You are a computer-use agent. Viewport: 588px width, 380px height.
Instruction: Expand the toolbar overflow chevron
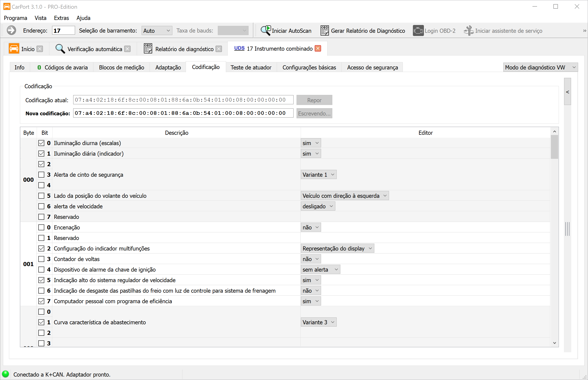(584, 31)
